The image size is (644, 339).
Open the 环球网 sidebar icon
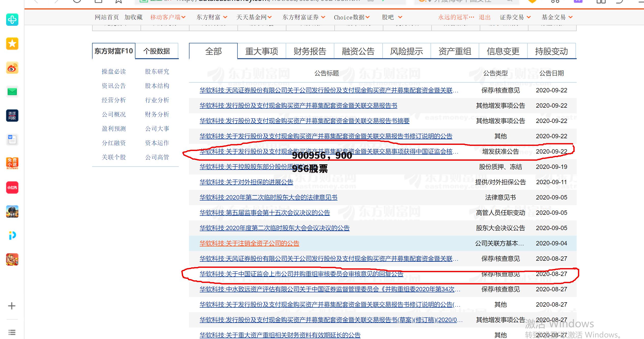(12, 116)
